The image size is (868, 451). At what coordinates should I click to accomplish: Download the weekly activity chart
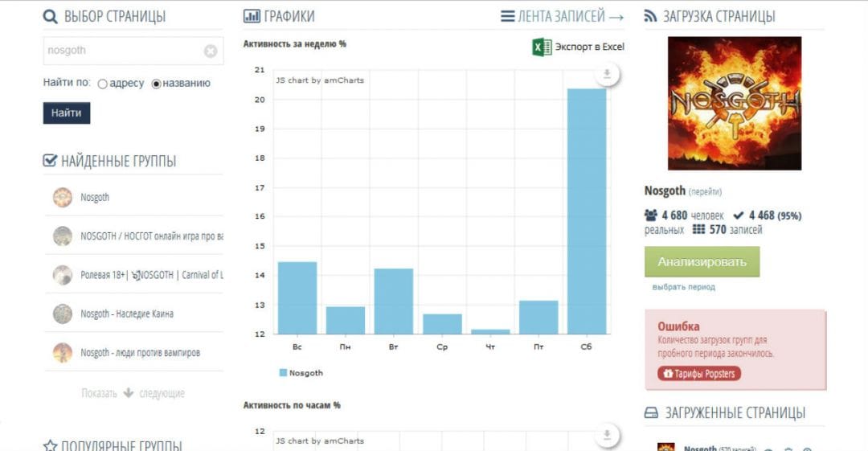pyautogui.click(x=608, y=74)
